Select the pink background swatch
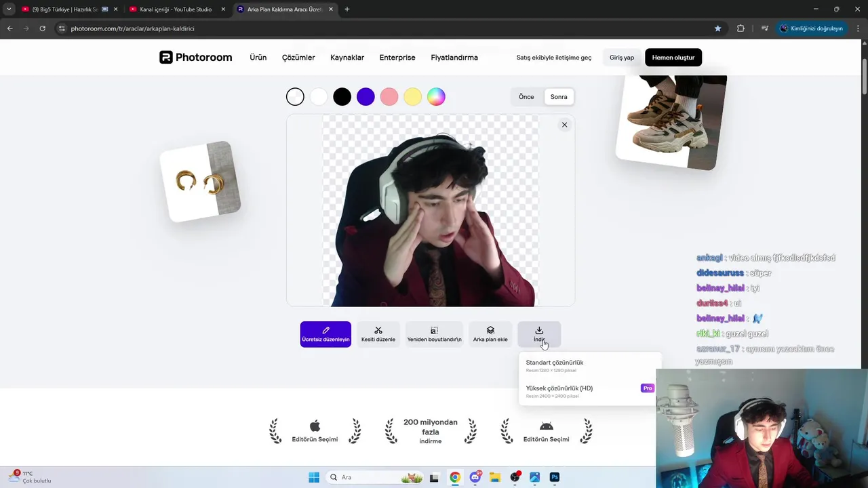Image resolution: width=868 pixels, height=488 pixels. (389, 97)
